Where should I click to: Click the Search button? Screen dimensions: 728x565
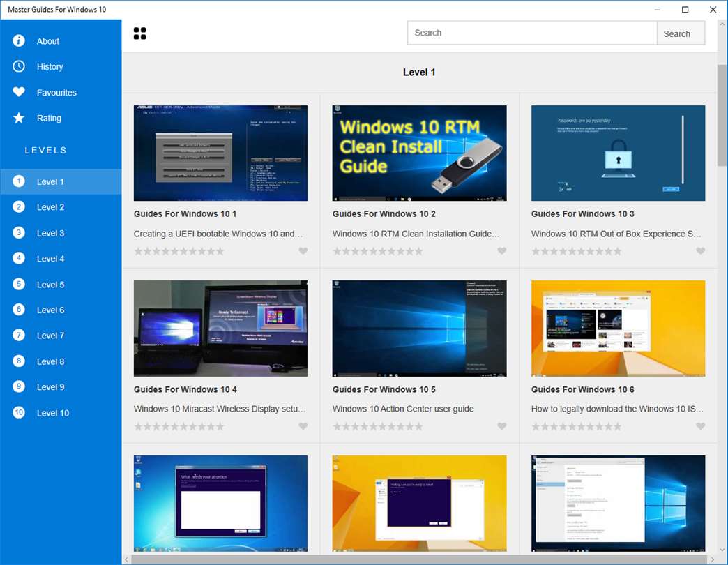tap(681, 33)
